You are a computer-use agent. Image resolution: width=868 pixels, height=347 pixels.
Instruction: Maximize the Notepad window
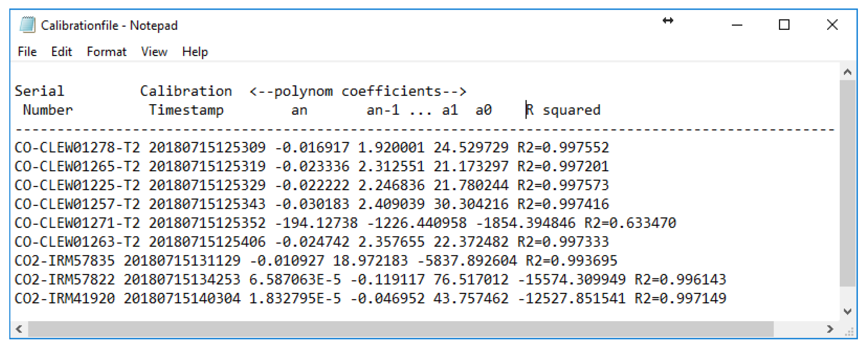click(784, 25)
